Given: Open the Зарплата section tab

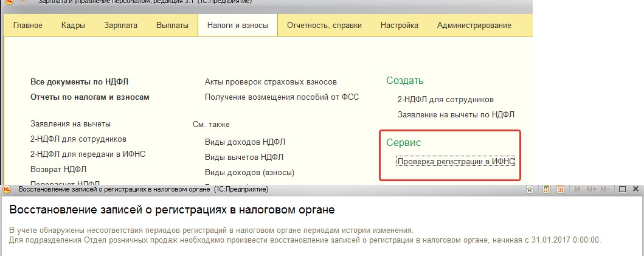Looking at the screenshot, I should [x=121, y=26].
